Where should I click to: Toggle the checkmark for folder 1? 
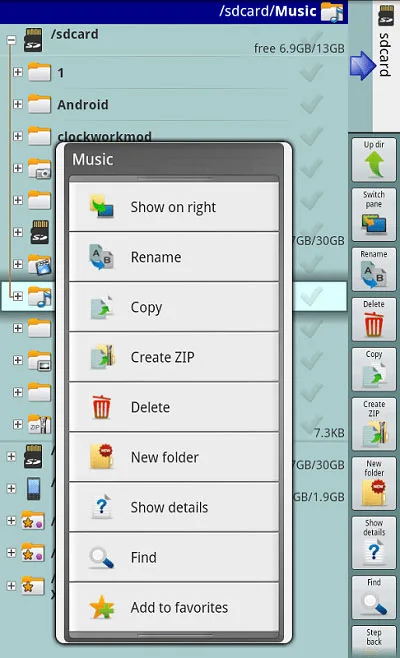[311, 72]
